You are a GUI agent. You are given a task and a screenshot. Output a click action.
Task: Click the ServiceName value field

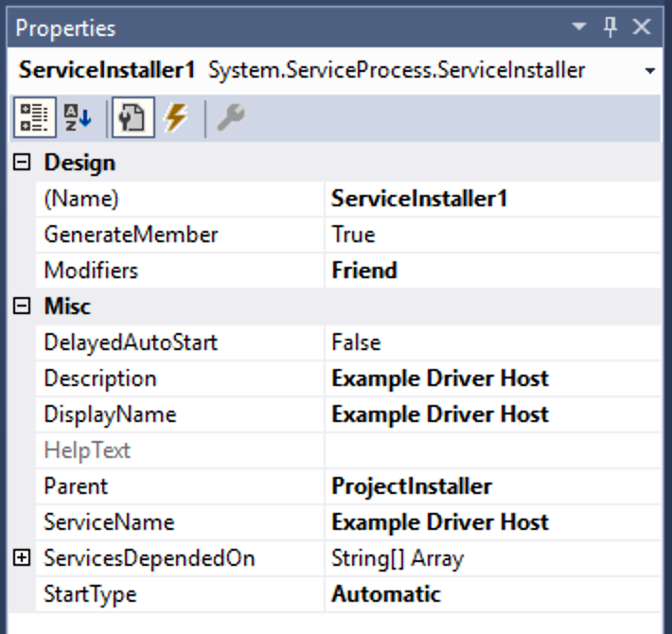click(492, 522)
